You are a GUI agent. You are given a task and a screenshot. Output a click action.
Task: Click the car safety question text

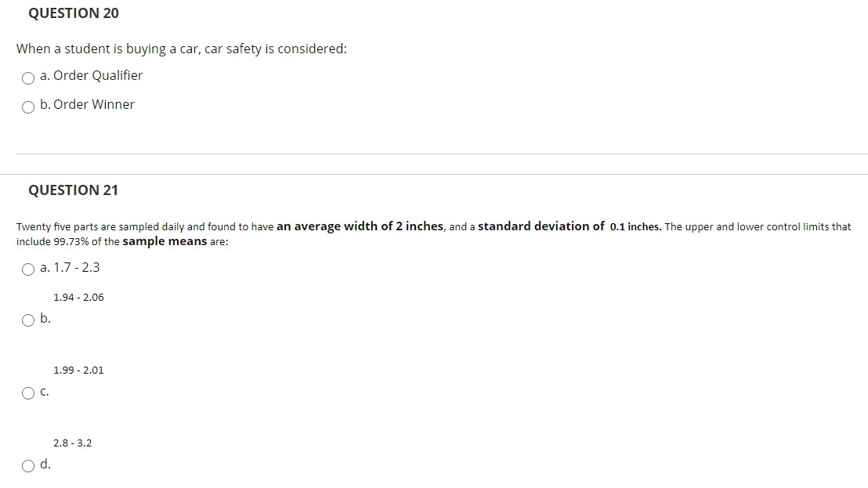pyautogui.click(x=182, y=49)
